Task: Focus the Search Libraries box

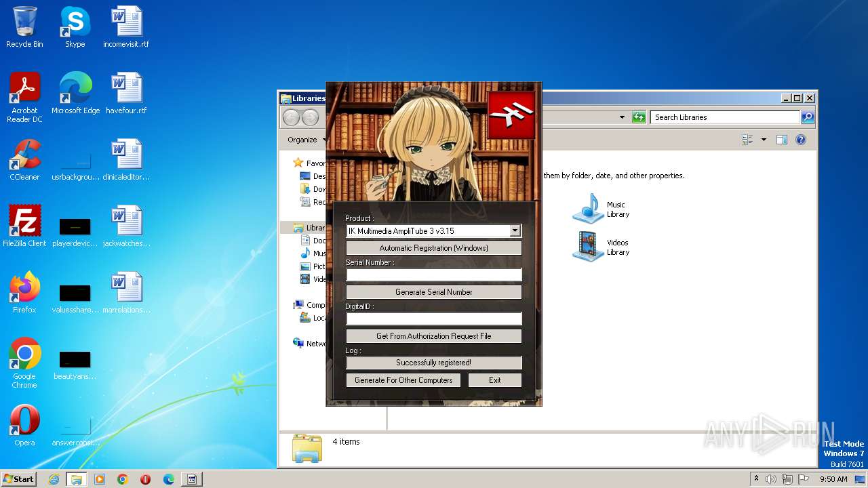Action: tap(725, 117)
